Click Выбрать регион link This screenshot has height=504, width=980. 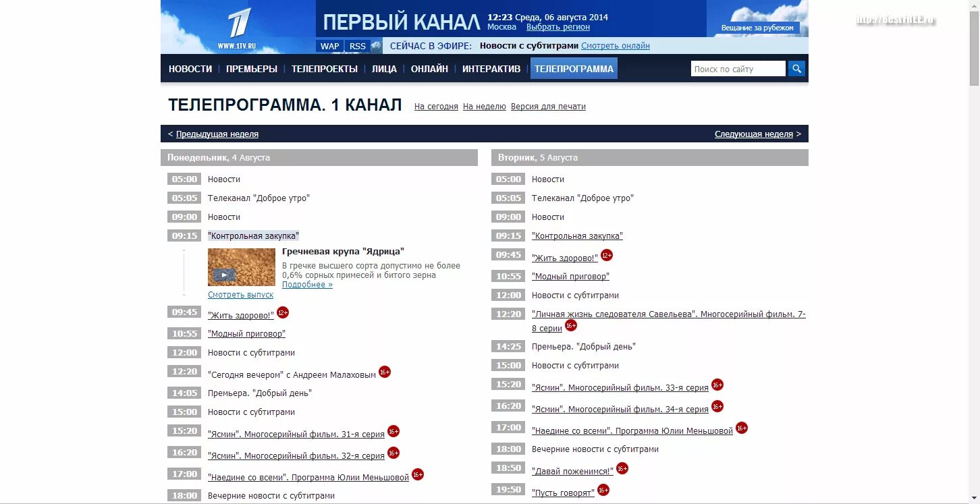558,27
